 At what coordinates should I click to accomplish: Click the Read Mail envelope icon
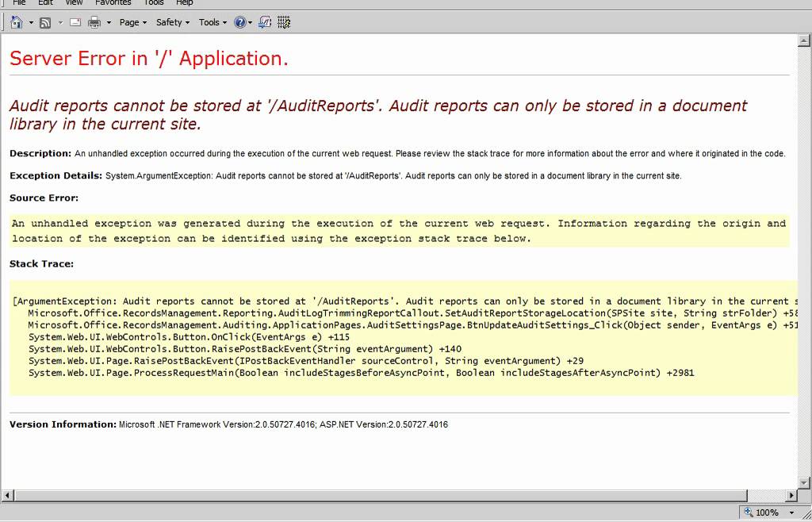(x=75, y=22)
